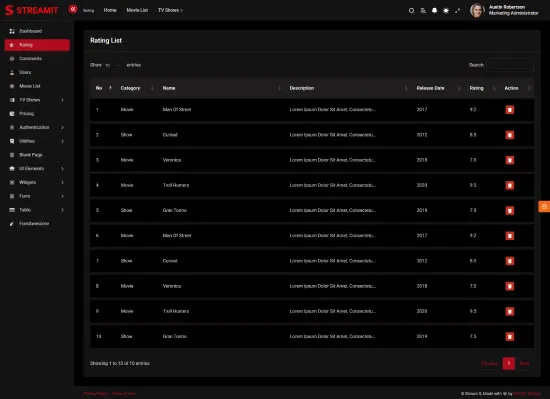Open orange settings panel tab on right edge
The image size is (550, 399).
(x=544, y=207)
